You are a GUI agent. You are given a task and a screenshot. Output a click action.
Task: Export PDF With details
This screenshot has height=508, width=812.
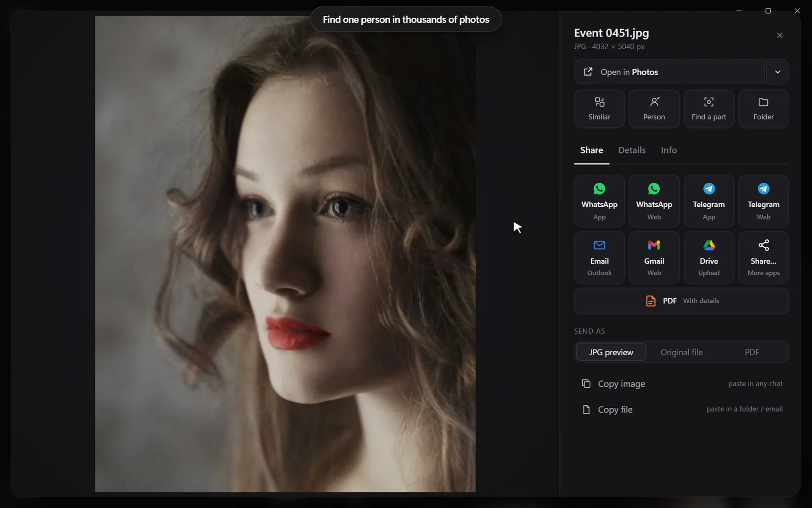[681, 301]
